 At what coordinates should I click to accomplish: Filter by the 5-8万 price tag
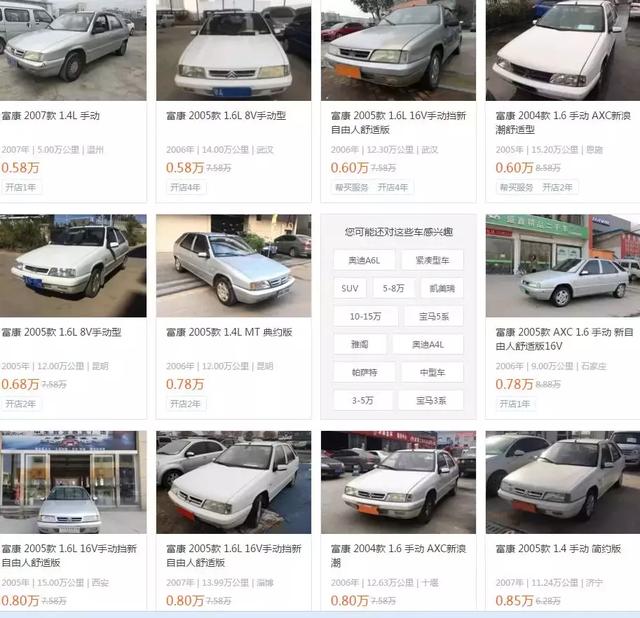point(393,288)
